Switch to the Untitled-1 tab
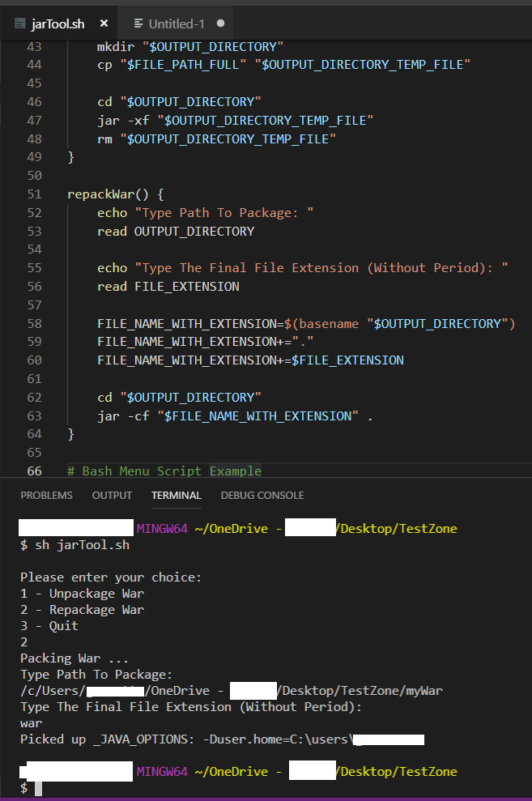Image resolution: width=532 pixels, height=801 pixels. pyautogui.click(x=177, y=23)
